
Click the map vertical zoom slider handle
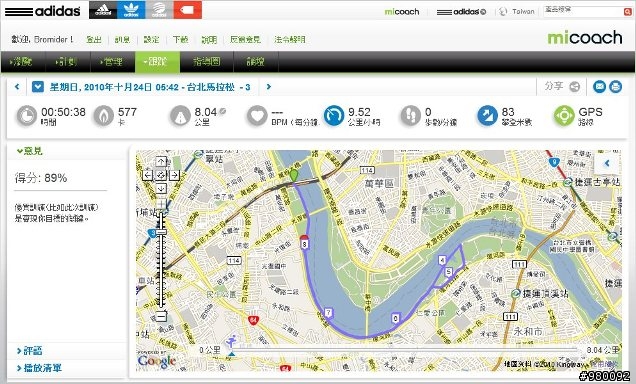pos(161,232)
